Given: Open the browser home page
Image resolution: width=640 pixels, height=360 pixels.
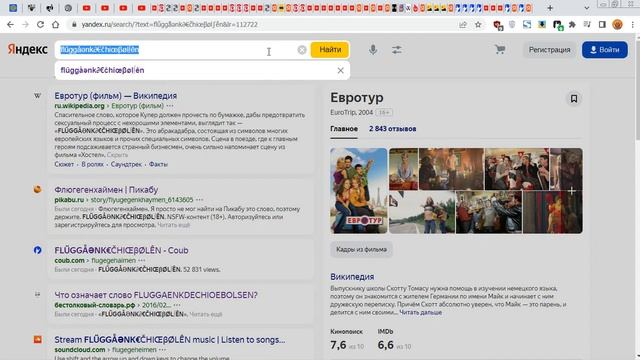Looking at the screenshot, I should (x=56, y=24).
